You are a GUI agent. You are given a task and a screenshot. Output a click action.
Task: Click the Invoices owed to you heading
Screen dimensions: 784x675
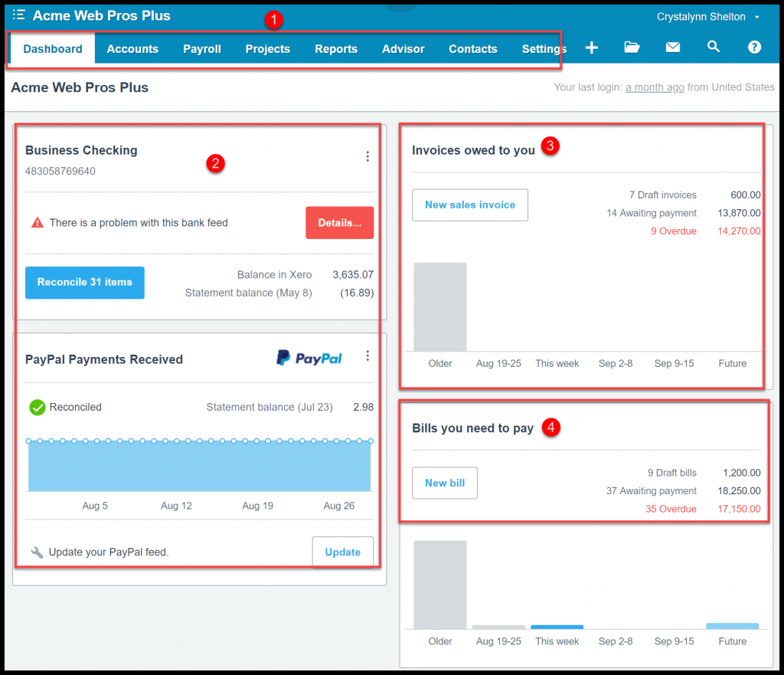pyautogui.click(x=473, y=151)
